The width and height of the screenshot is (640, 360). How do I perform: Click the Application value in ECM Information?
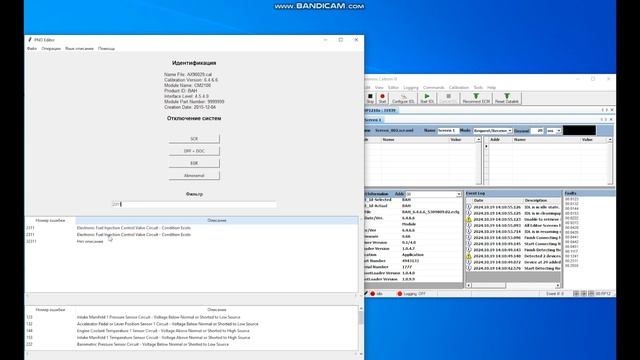[x=413, y=255]
